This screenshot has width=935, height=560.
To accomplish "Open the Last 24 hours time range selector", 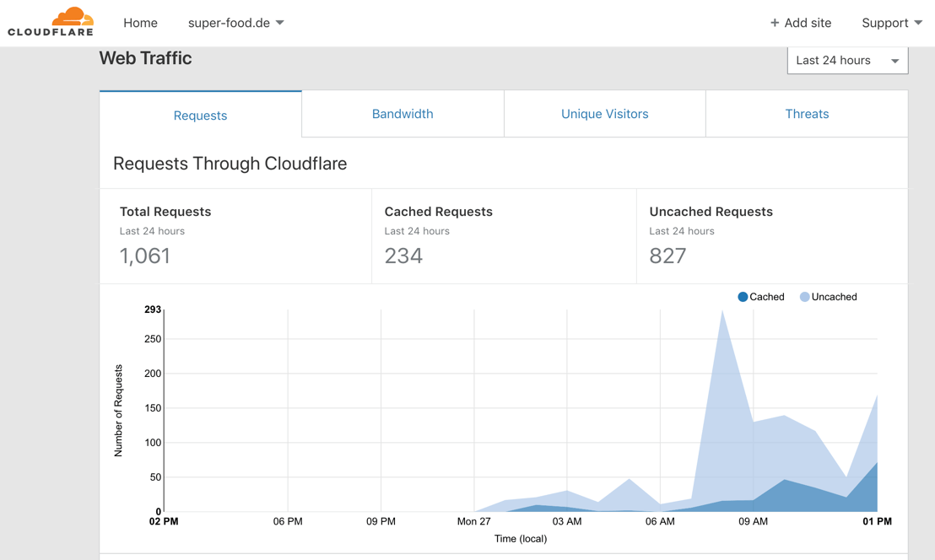I will [846, 61].
